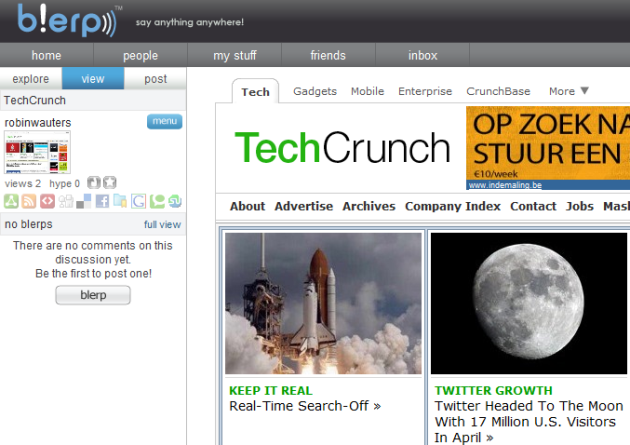Open the inbox navigation tab

point(422,55)
